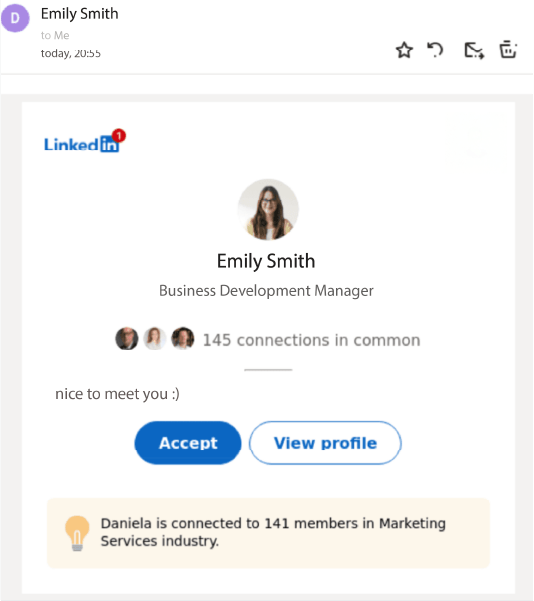Move email with the folder arrow icon

pyautogui.click(x=474, y=51)
